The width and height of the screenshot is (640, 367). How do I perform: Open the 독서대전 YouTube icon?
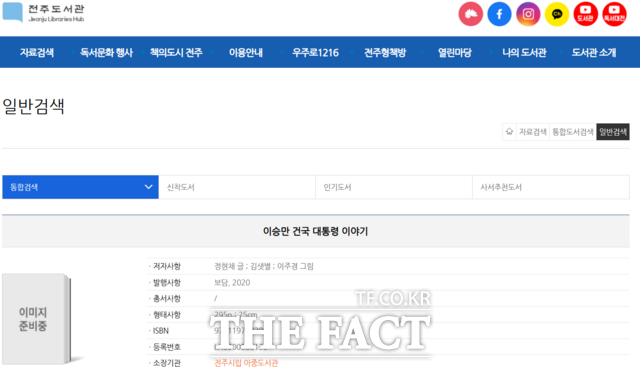pos(614,14)
